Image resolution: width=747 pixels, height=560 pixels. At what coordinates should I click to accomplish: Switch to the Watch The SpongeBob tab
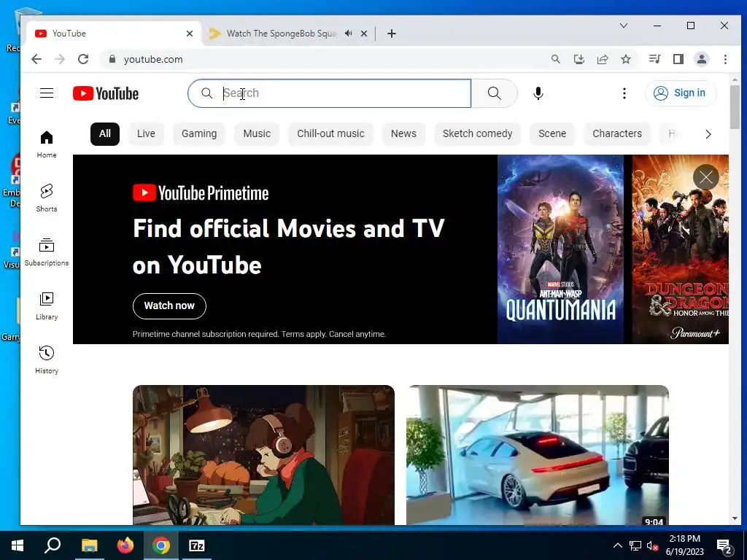point(281,34)
